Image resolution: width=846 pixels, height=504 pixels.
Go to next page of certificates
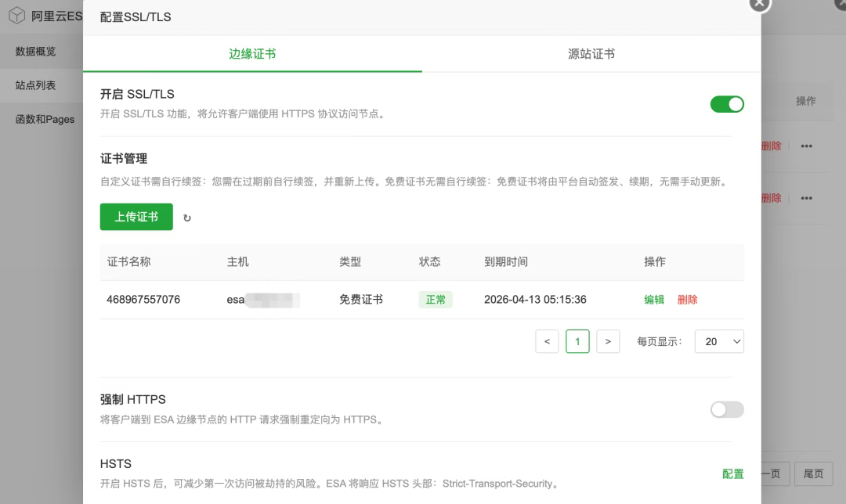pyautogui.click(x=608, y=341)
